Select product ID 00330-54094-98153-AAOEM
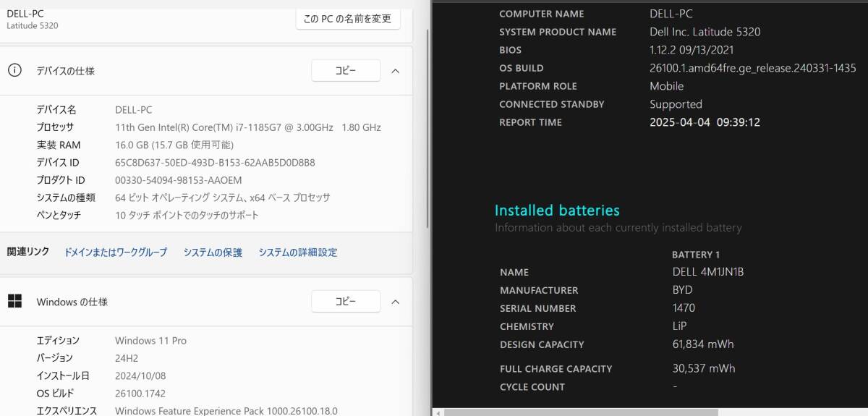 tap(179, 180)
